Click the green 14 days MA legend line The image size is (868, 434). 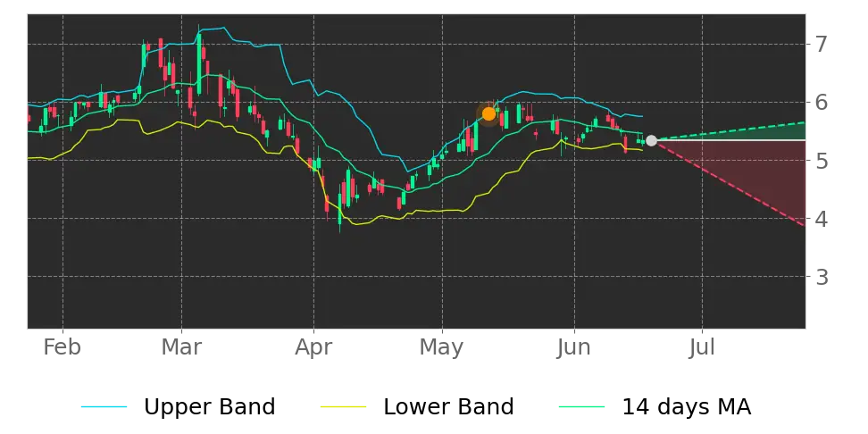point(582,407)
